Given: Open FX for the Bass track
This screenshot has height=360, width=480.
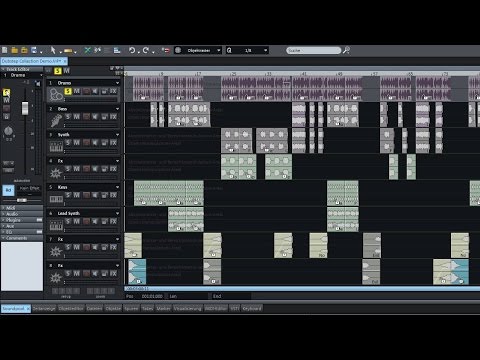Looking at the screenshot, I should coord(113,117).
